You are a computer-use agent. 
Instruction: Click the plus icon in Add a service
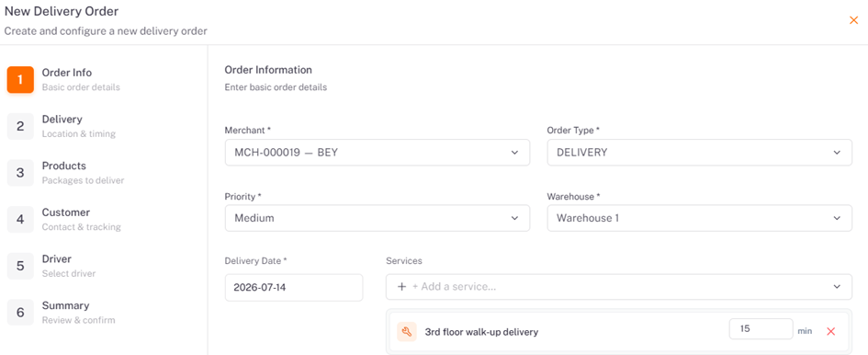coord(402,287)
